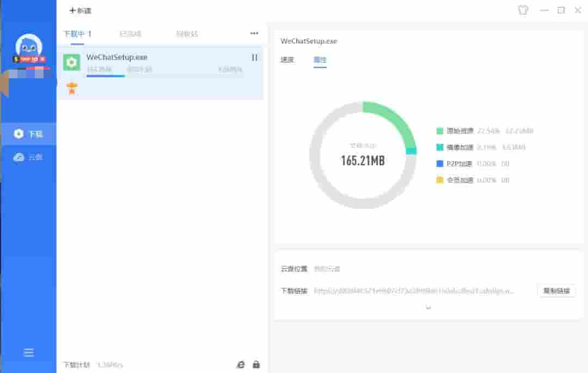Click the yellow member acceleration swatch

pos(440,180)
